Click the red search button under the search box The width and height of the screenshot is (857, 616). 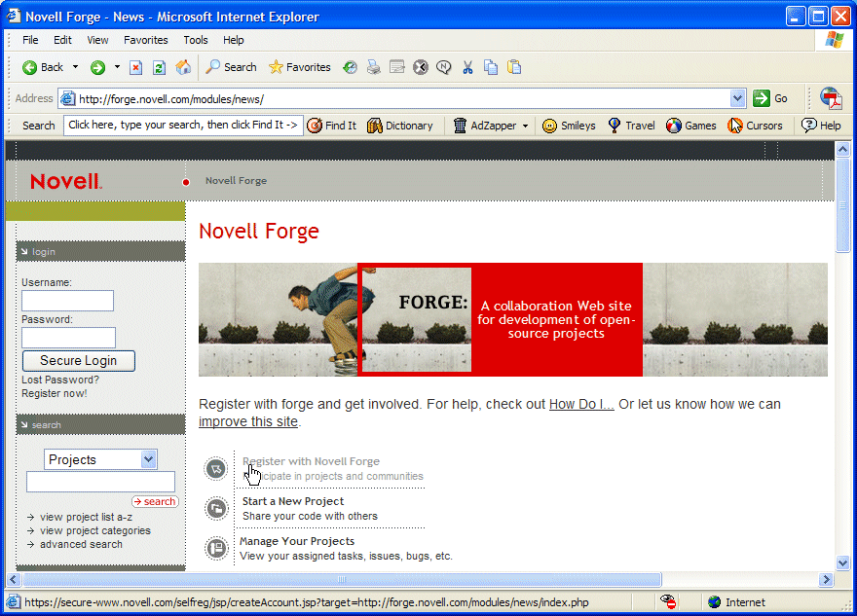click(x=155, y=501)
